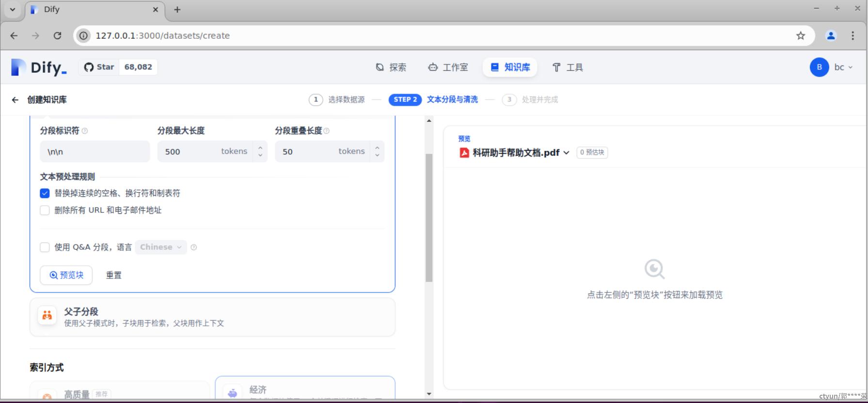Viewport: 868px width, 403px height.
Task: Click the info icon beside Chinese language
Action: pyautogui.click(x=194, y=247)
